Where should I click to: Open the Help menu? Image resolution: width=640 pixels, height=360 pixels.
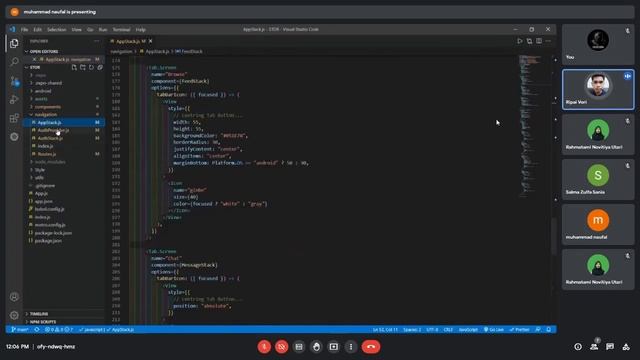141,30
